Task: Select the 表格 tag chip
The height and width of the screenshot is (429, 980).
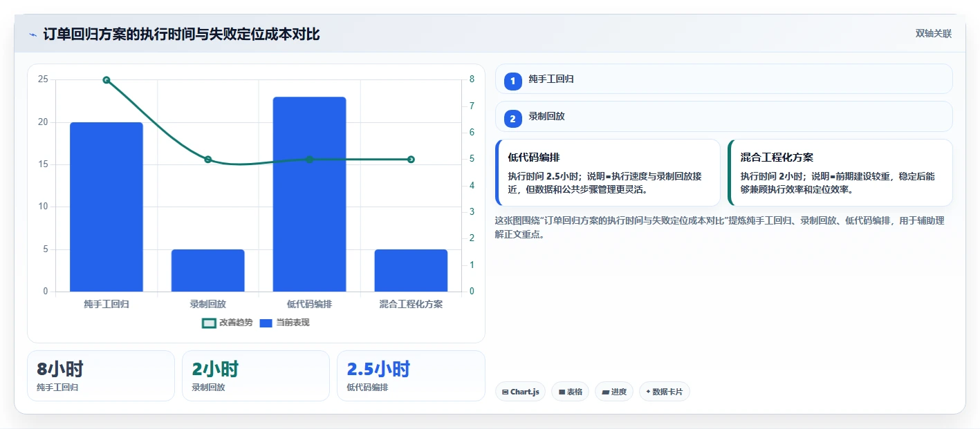Action: 570,392
